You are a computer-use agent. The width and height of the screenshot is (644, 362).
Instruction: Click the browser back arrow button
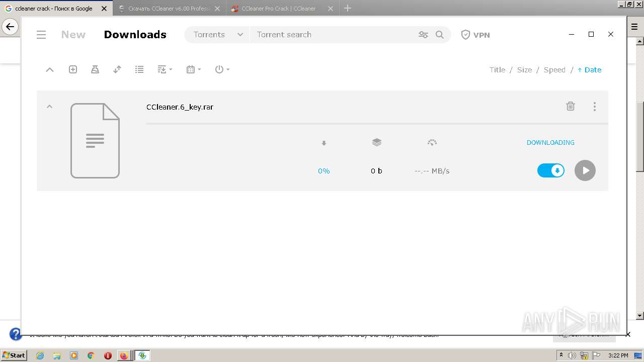pyautogui.click(x=10, y=27)
